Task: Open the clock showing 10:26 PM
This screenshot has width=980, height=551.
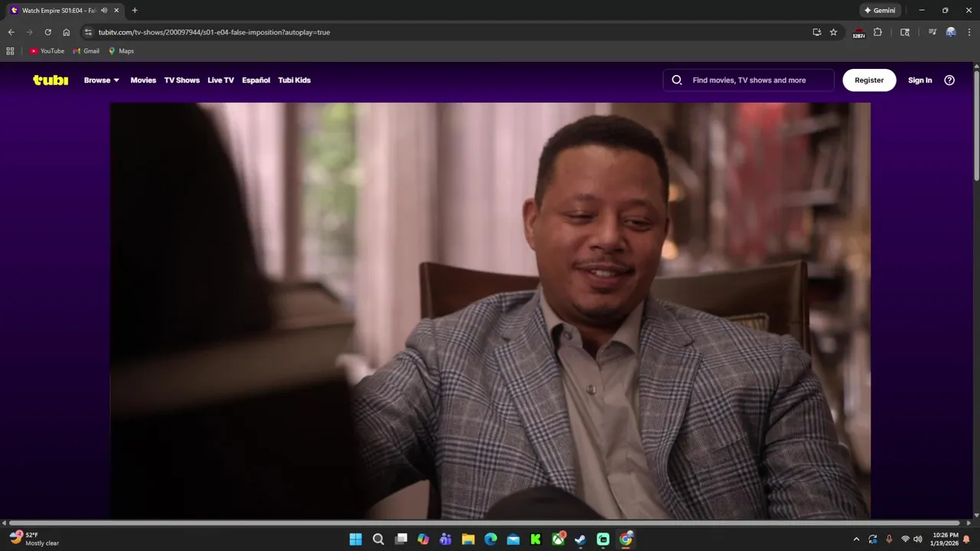Action: click(945, 540)
